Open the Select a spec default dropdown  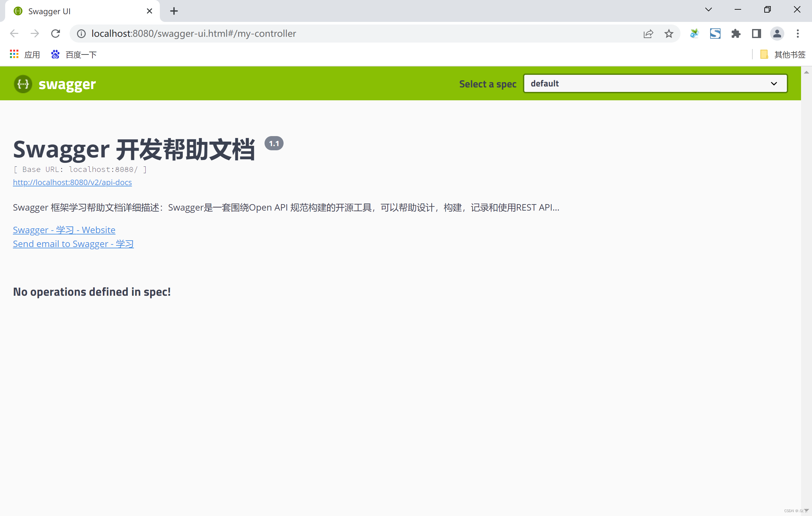pos(655,83)
